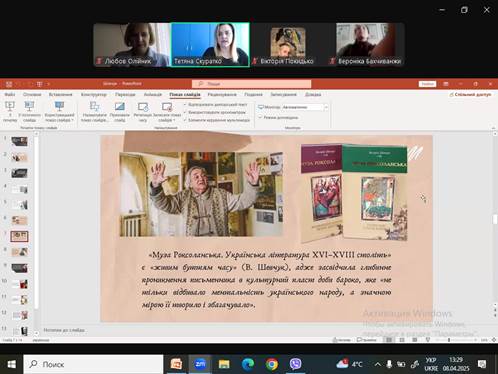Select Вікторія video tile in Zoom
The width and height of the screenshot is (498, 374).
click(288, 45)
